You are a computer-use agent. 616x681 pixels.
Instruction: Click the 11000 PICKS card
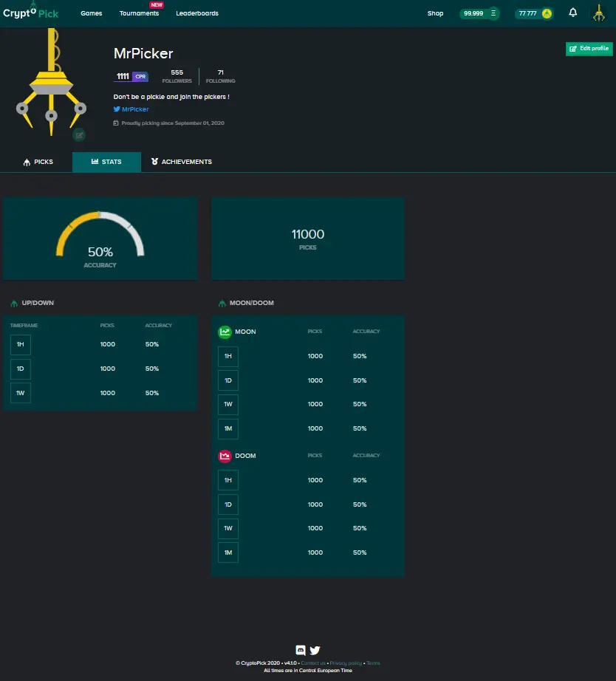coord(308,239)
